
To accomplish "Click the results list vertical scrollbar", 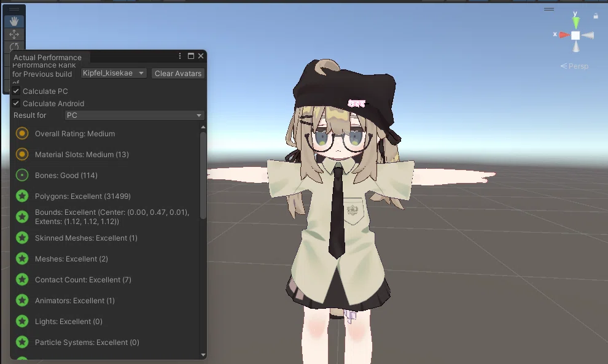I will (203, 176).
